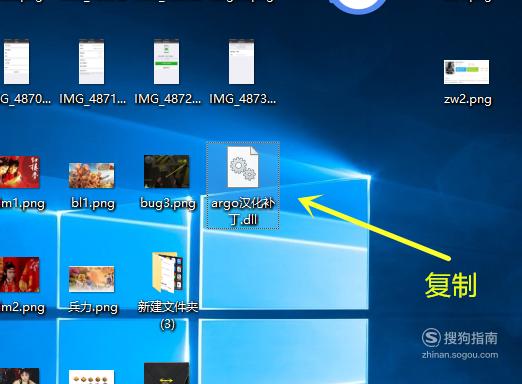Click the IMG_4873 image file icon
Screen dimensions: 522x384
tap(242, 62)
